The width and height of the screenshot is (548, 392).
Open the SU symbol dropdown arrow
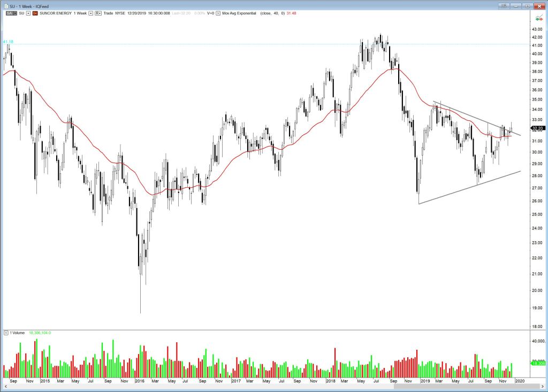coord(28,13)
